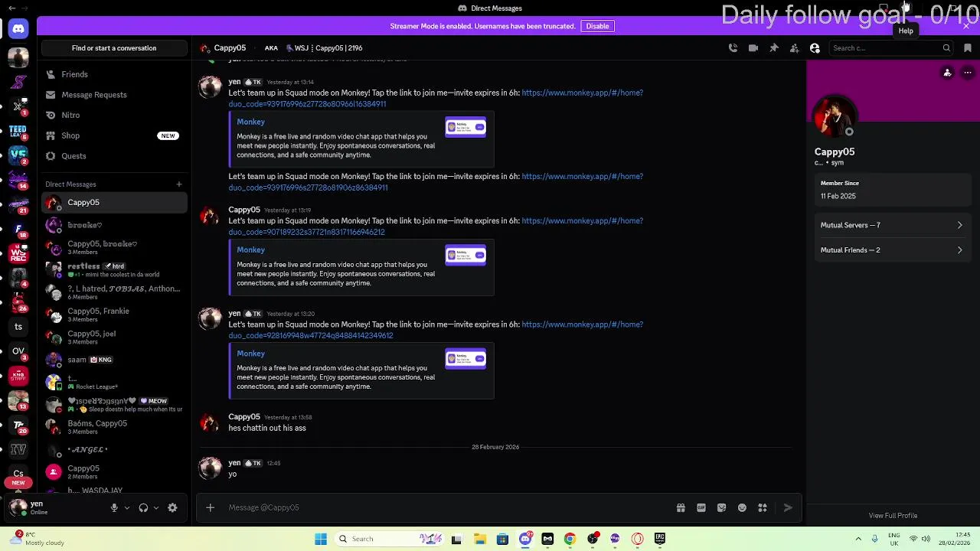
Task: Open the ANGEL direct message
Action: pos(114,450)
